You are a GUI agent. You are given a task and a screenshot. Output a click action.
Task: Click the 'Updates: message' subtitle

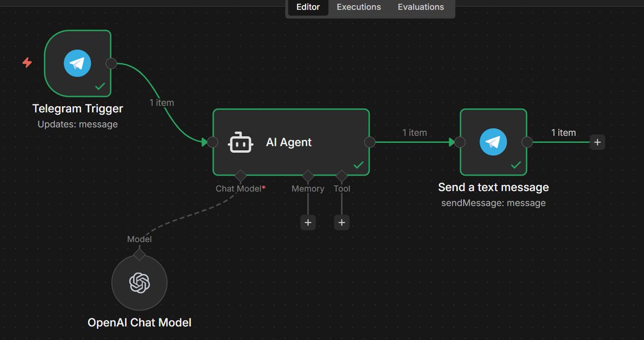[x=78, y=124]
